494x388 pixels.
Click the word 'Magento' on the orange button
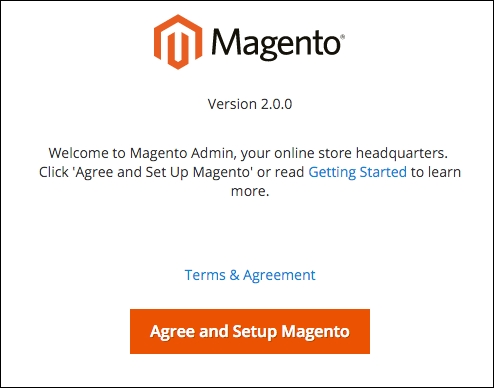click(315, 331)
